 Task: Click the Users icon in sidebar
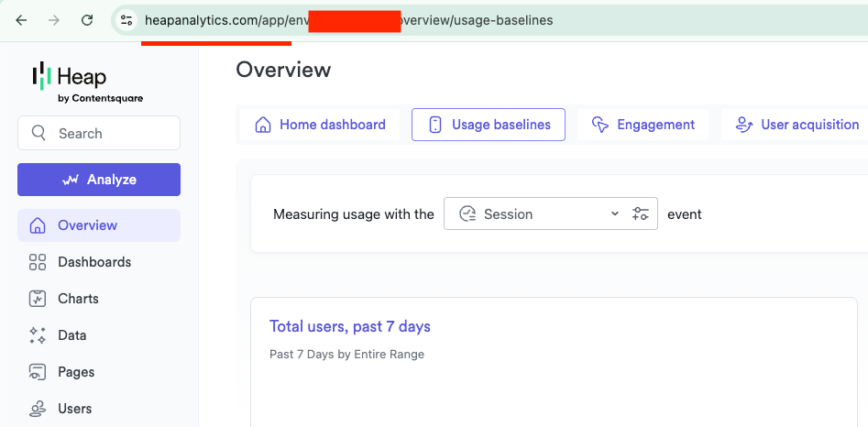tap(37, 409)
